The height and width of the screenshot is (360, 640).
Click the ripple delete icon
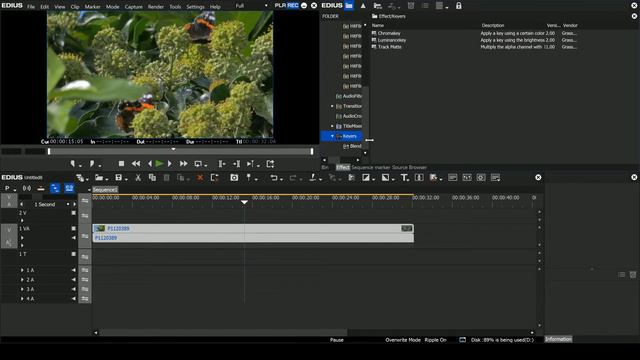pyautogui.click(x=214, y=178)
